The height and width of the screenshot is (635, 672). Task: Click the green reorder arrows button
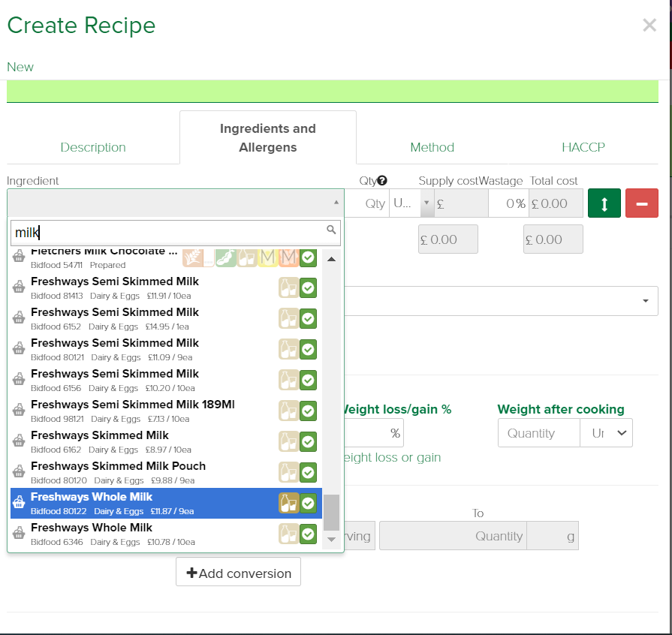coord(604,203)
